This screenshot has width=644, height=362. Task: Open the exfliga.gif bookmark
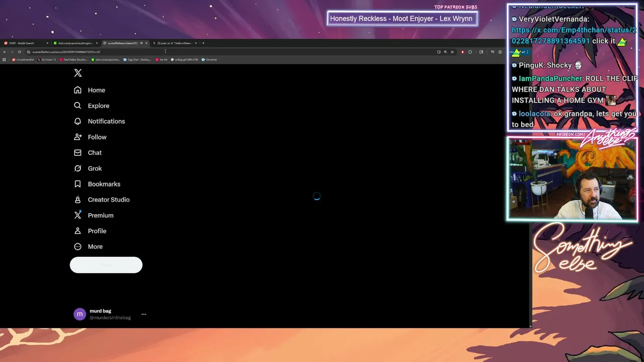(x=185, y=60)
